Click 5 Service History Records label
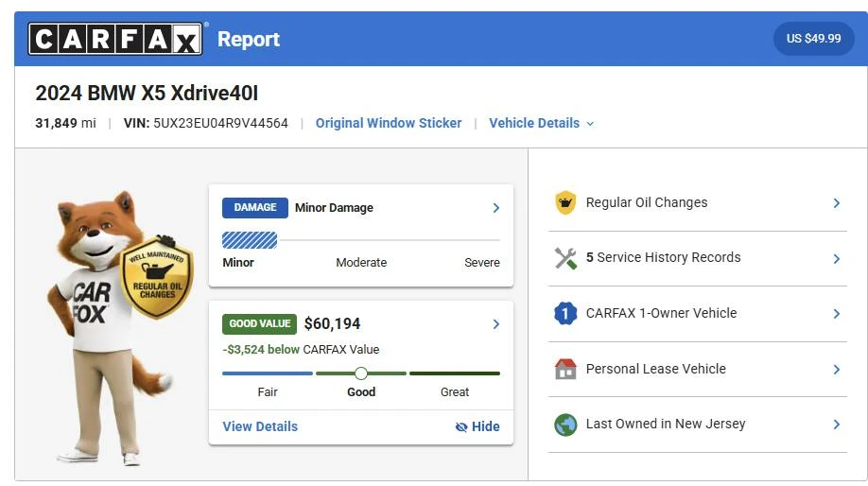868x486 pixels. click(x=663, y=257)
